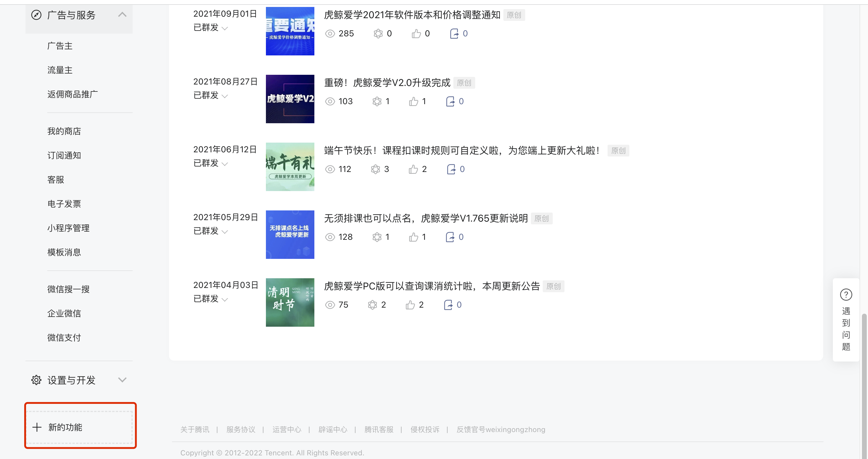Expand the 设置与开发 section chevron
868x459 pixels.
click(122, 380)
